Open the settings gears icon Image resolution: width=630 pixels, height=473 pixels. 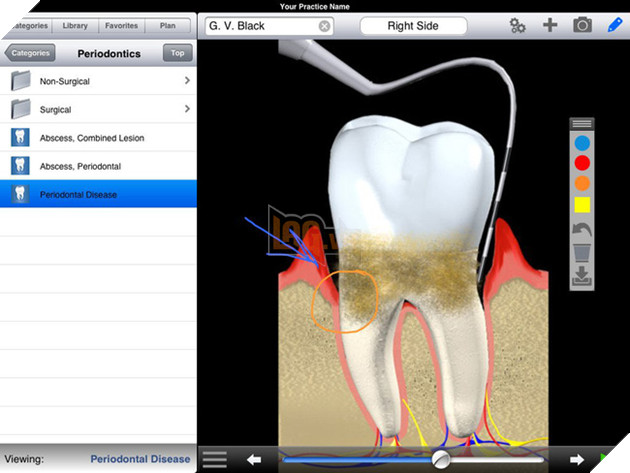tap(517, 26)
